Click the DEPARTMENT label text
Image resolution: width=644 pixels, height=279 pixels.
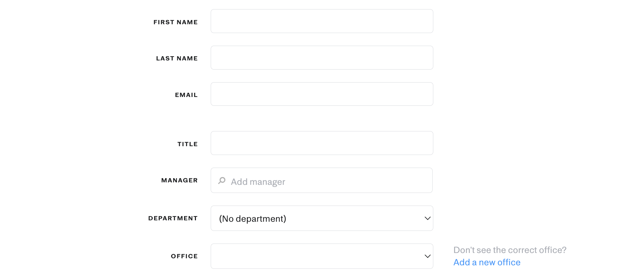point(173,218)
